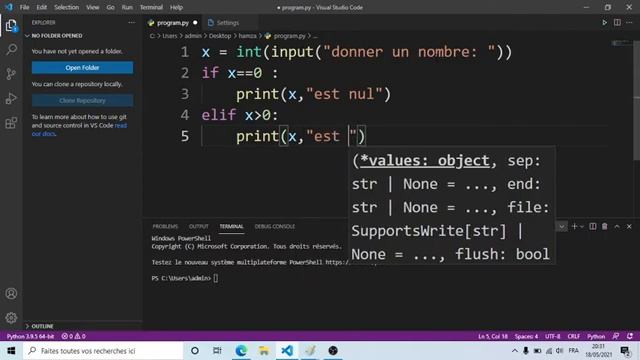
Task: Open the Selection menu
Action: (67, 7)
